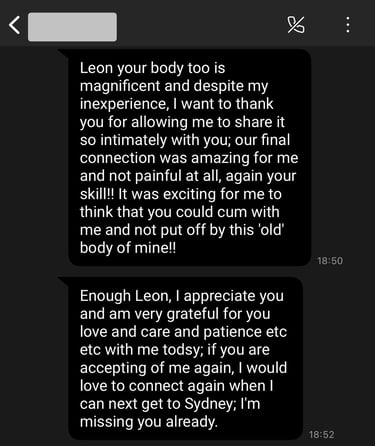
Task: Click the 'love and care and patience' line
Action: [x=183, y=332]
